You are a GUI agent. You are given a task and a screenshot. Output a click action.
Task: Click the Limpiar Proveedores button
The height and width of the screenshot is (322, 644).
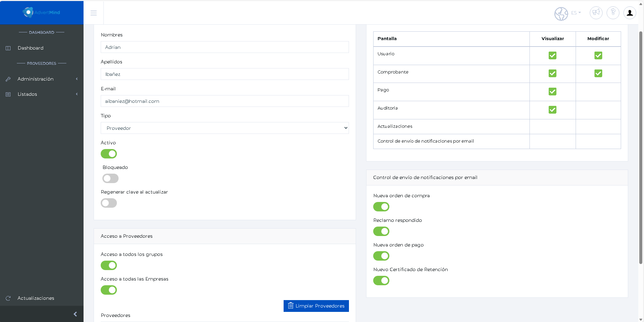316,306
